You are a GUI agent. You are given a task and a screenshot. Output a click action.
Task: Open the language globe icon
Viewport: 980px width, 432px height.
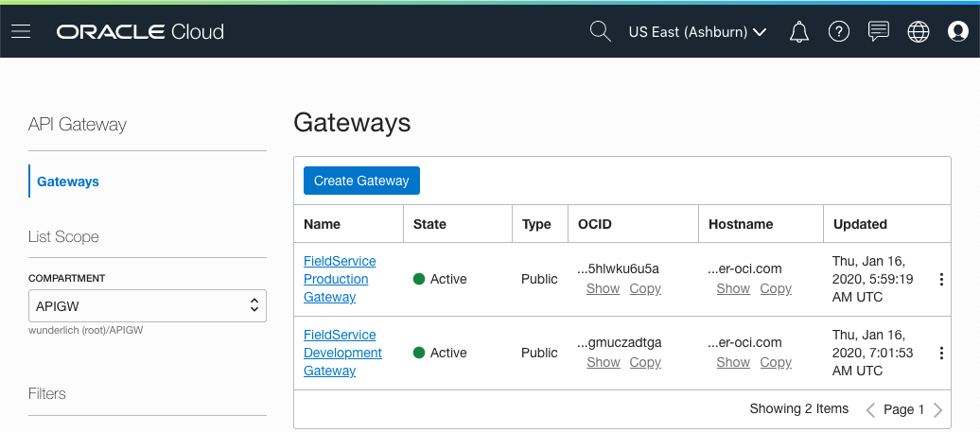point(919,31)
